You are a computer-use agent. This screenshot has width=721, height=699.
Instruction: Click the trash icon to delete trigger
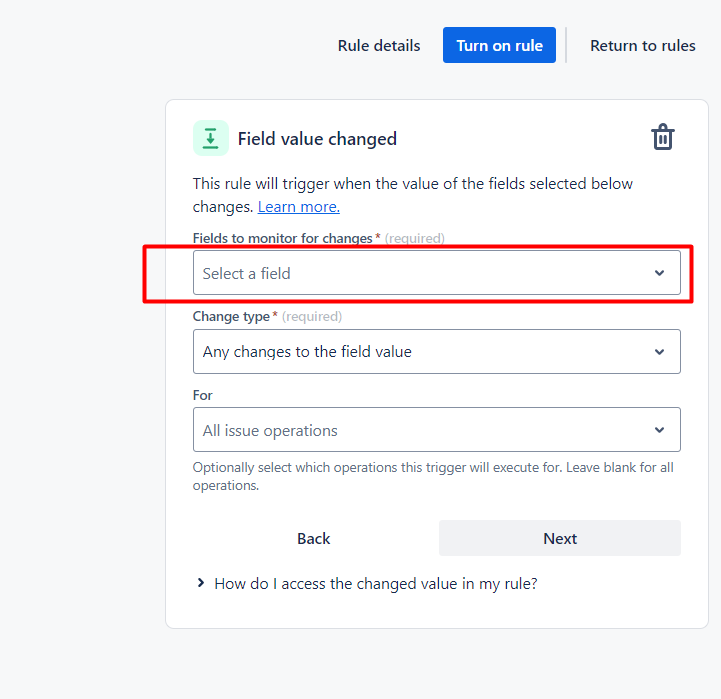coord(663,138)
